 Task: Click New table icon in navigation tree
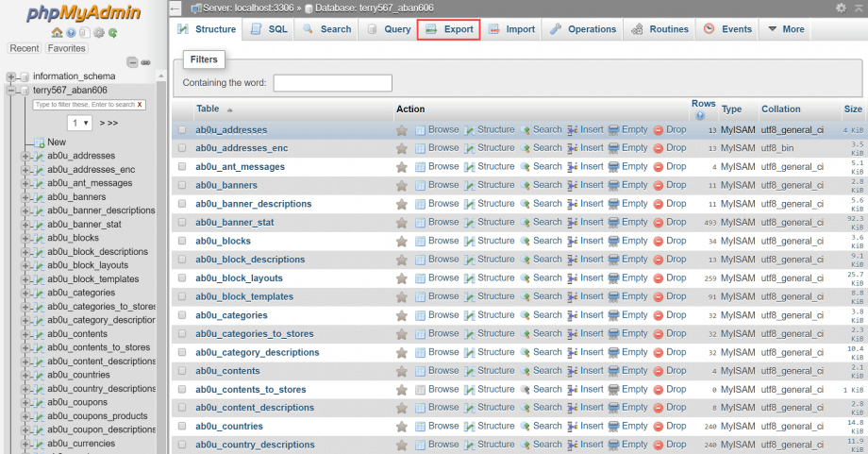[39, 143]
